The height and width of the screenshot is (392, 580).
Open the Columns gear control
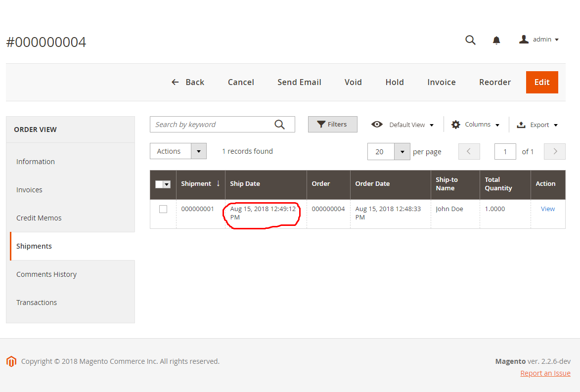click(x=455, y=125)
